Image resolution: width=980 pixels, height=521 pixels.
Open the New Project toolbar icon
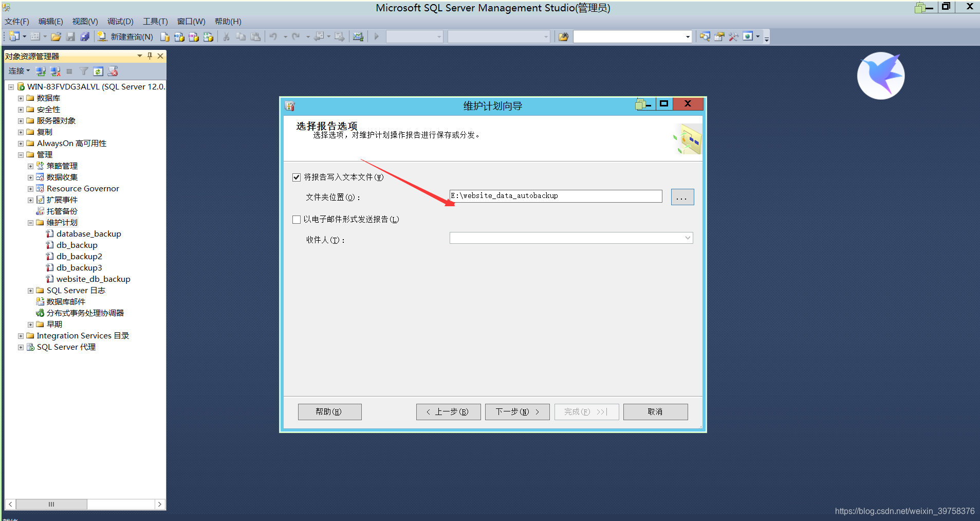point(14,37)
